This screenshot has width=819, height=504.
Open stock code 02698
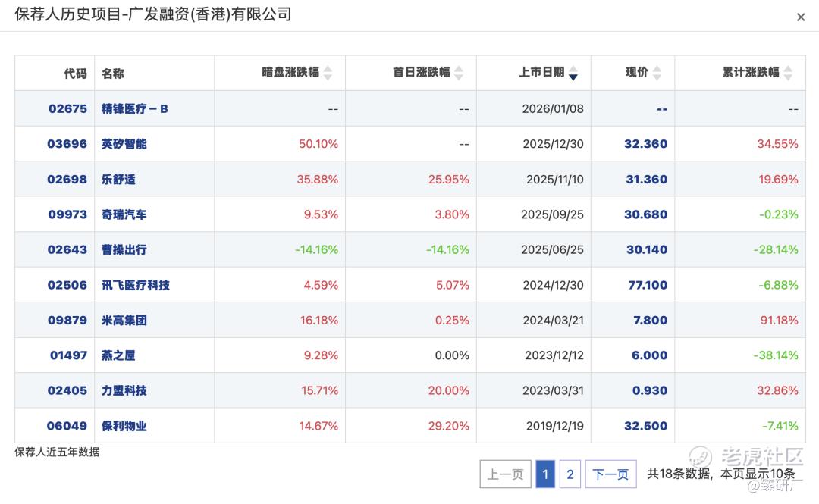[x=67, y=179]
